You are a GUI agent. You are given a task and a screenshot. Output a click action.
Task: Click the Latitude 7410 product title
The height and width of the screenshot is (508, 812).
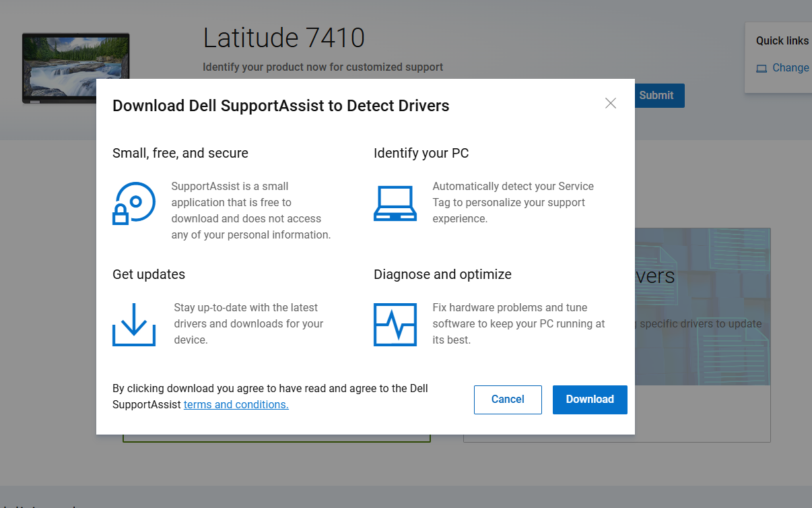(283, 38)
